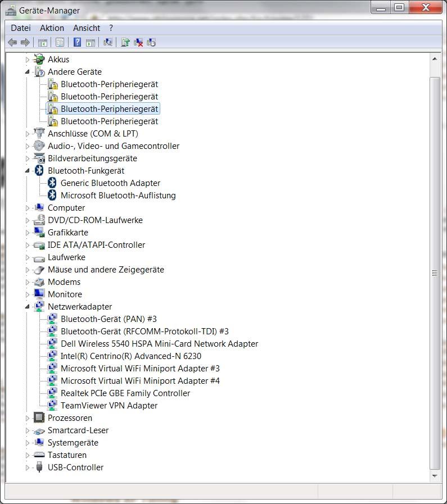
Task: Expand Audio-, Video- und Gamecontroller
Action: tap(28, 146)
